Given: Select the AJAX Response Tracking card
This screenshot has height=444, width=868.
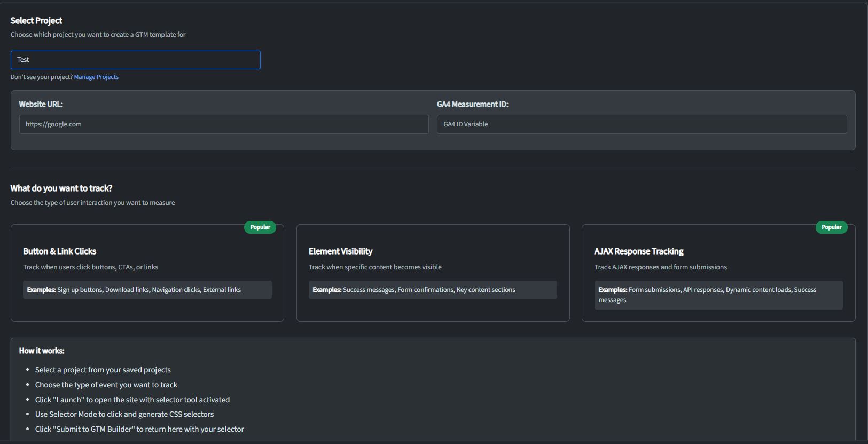Looking at the screenshot, I should 718,273.
